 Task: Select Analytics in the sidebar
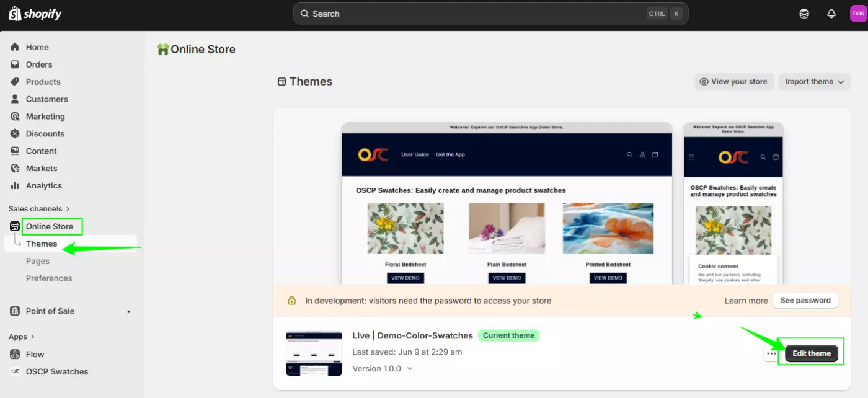pos(44,185)
